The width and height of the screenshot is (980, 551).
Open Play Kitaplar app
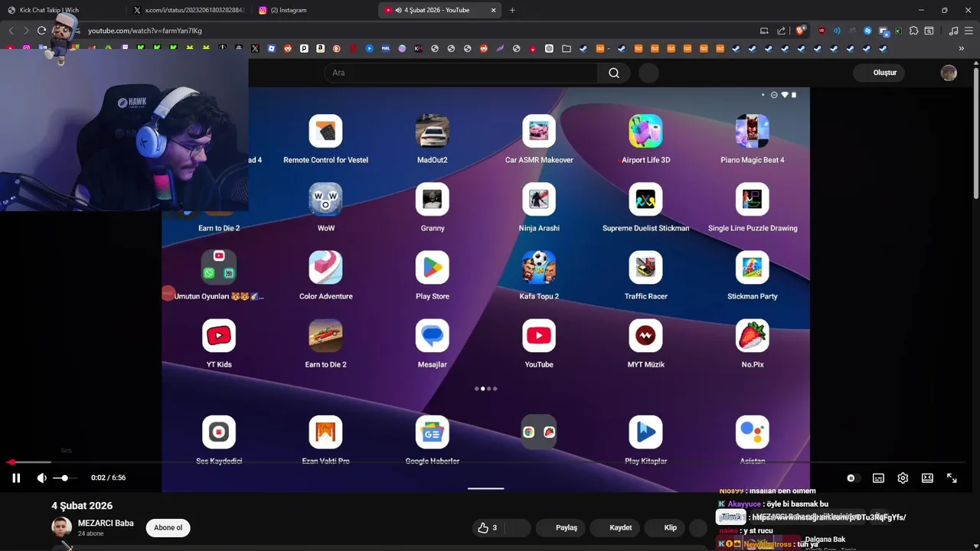coord(645,432)
